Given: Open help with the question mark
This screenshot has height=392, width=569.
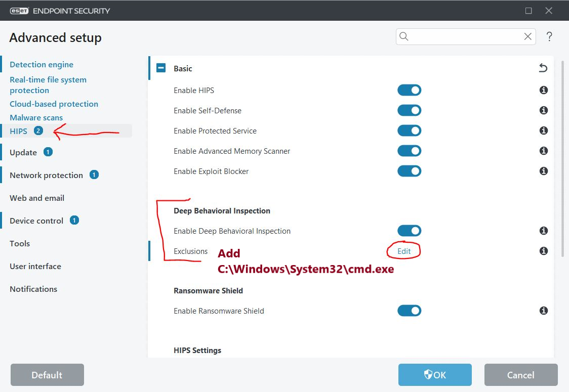Looking at the screenshot, I should (x=549, y=36).
